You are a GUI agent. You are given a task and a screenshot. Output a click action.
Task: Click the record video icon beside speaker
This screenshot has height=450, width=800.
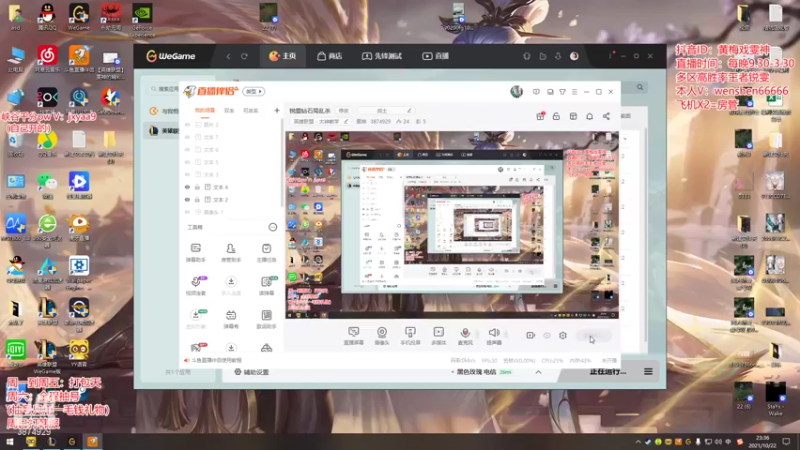coord(530,335)
